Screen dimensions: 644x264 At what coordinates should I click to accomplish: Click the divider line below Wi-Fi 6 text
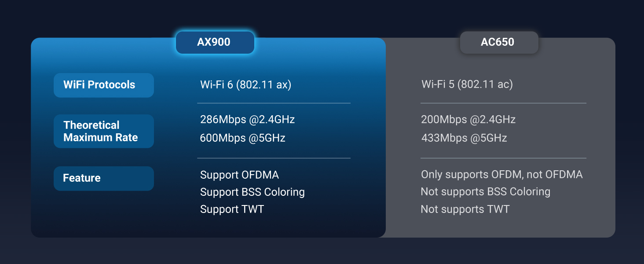tap(274, 103)
